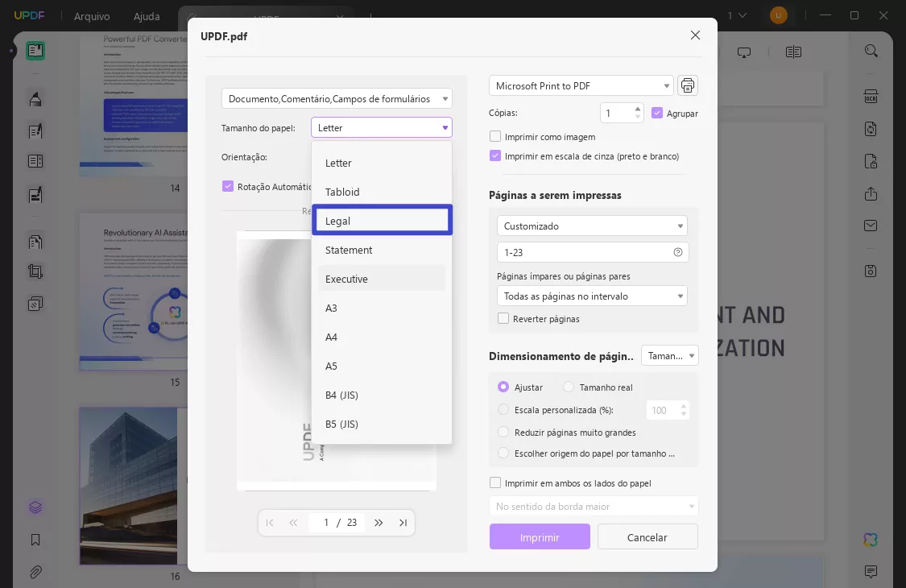Toggle the Agrupar checkbox
Screen dimensions: 906x588
(x=657, y=114)
